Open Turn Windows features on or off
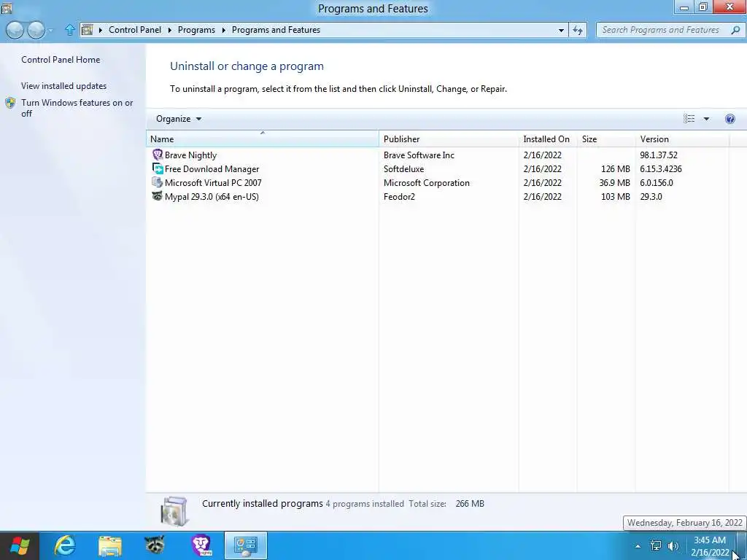Screen dimensions: 747x560 pyautogui.click(x=77, y=108)
